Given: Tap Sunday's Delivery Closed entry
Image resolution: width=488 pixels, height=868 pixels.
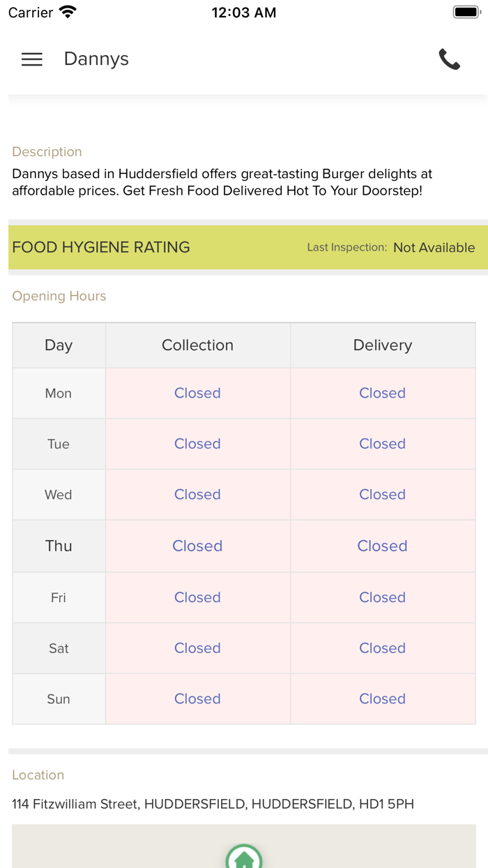Looking at the screenshot, I should pos(382,698).
